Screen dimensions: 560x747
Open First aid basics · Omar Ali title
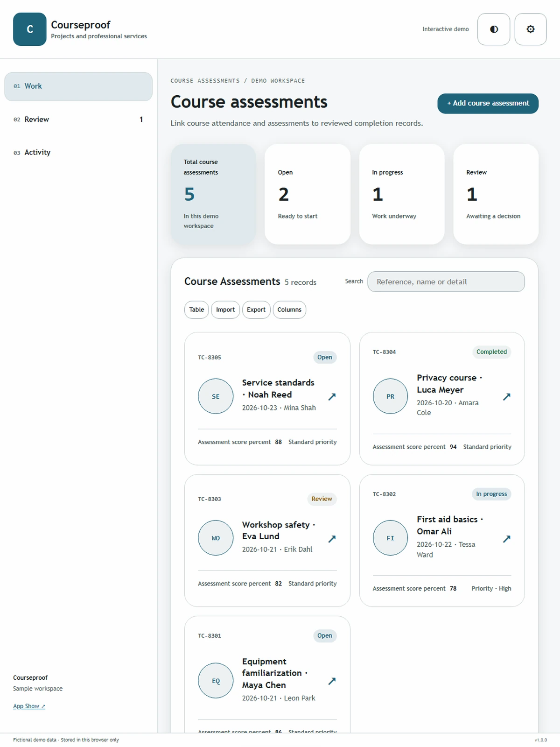pyautogui.click(x=450, y=525)
